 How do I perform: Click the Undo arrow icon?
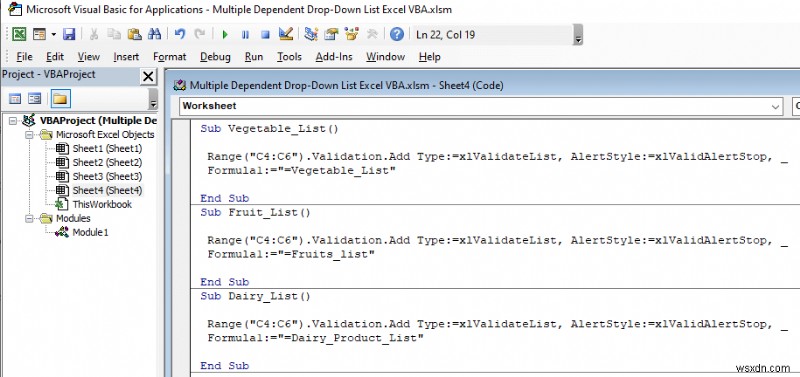[x=180, y=35]
